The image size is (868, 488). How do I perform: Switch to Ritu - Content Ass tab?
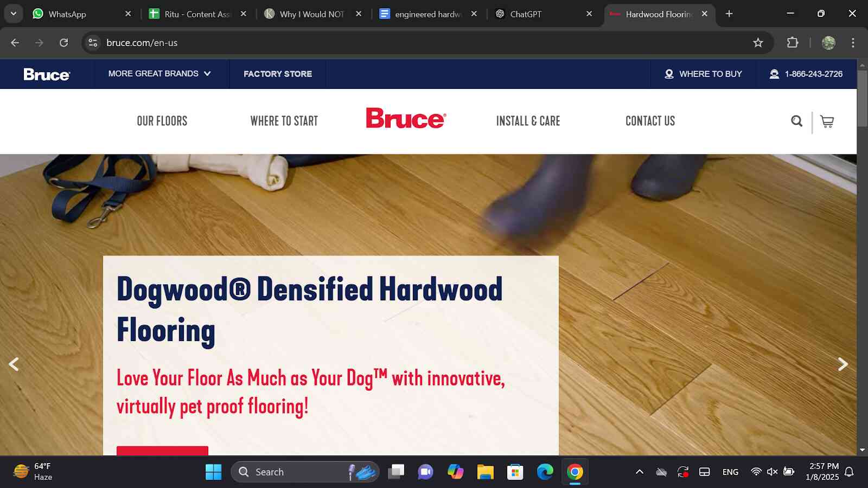198,14
